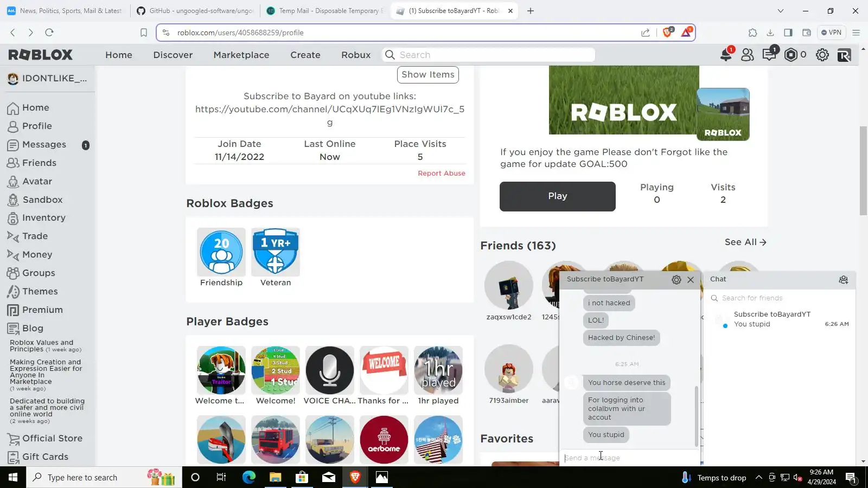Open Marketplace in the top navigation
The image size is (868, 488).
(x=241, y=55)
